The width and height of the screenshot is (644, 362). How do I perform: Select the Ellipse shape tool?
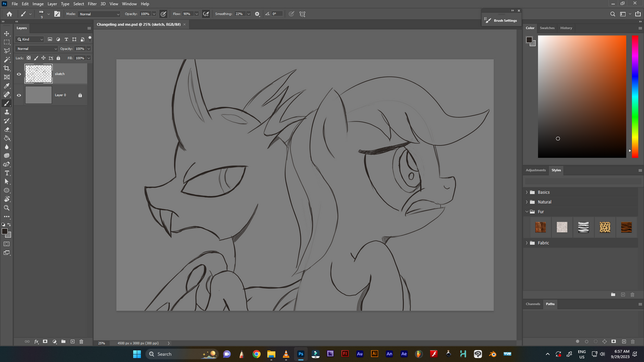tap(7, 190)
